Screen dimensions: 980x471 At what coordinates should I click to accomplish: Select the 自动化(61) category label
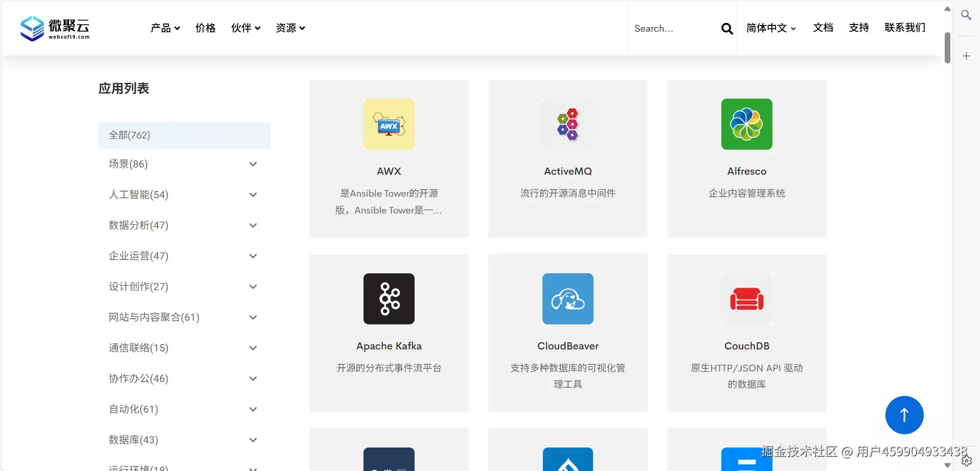tap(133, 409)
